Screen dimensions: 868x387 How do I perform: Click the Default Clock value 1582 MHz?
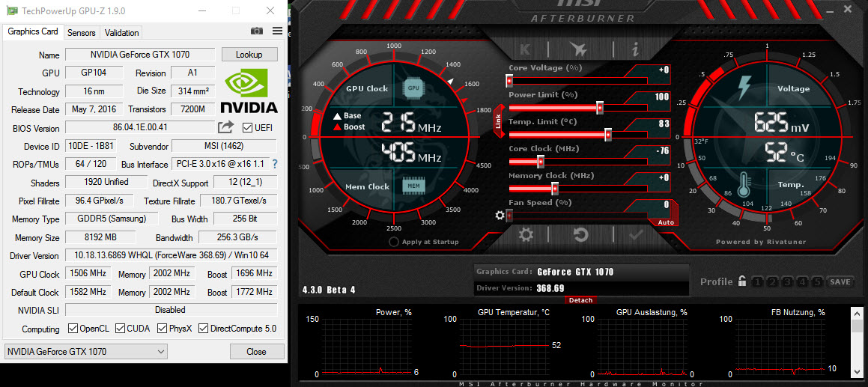pos(88,291)
